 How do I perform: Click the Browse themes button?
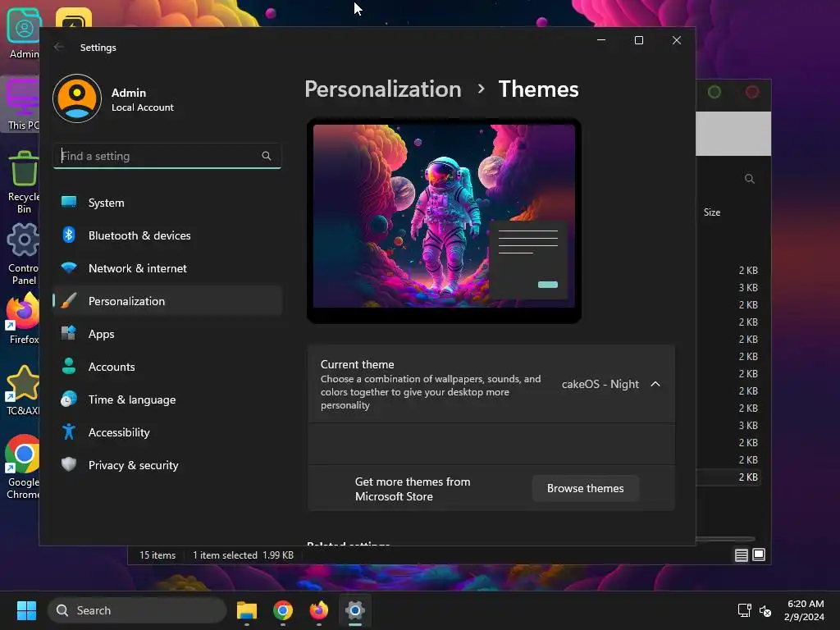585,488
